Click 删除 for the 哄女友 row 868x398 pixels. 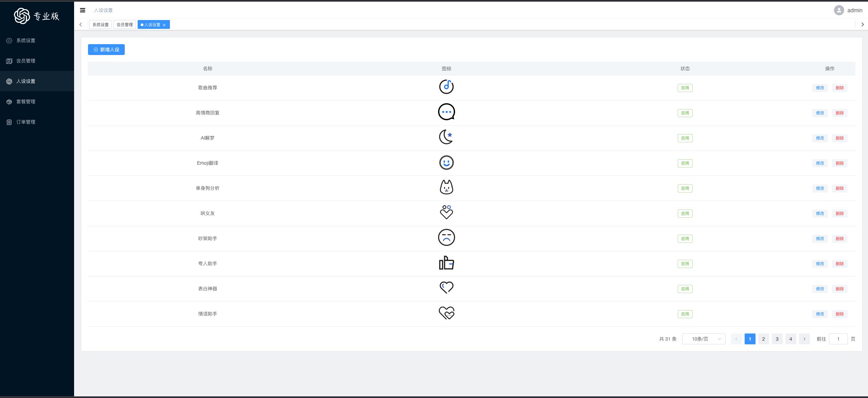tap(839, 214)
